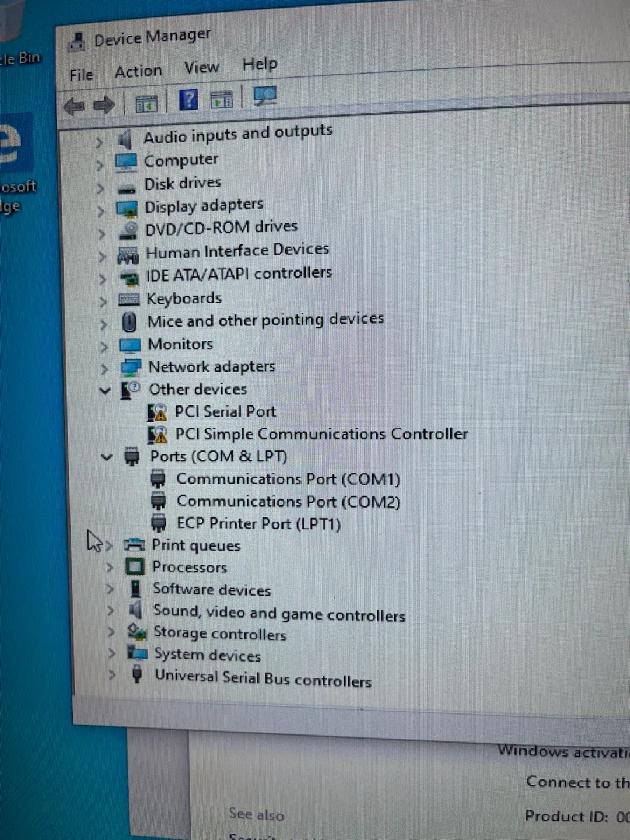The height and width of the screenshot is (840, 630).
Task: Open the File menu
Action: 81,75
